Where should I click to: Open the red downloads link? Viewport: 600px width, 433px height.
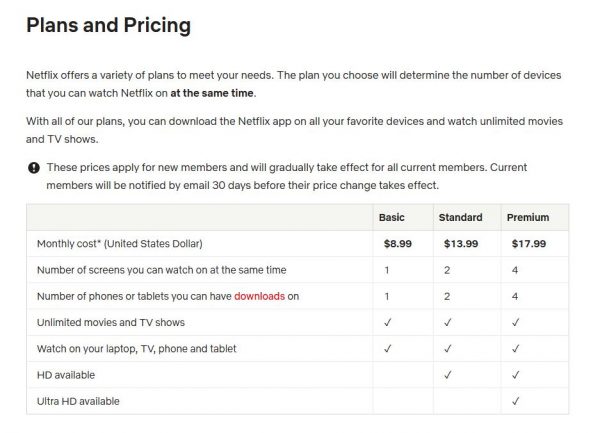coord(259,296)
